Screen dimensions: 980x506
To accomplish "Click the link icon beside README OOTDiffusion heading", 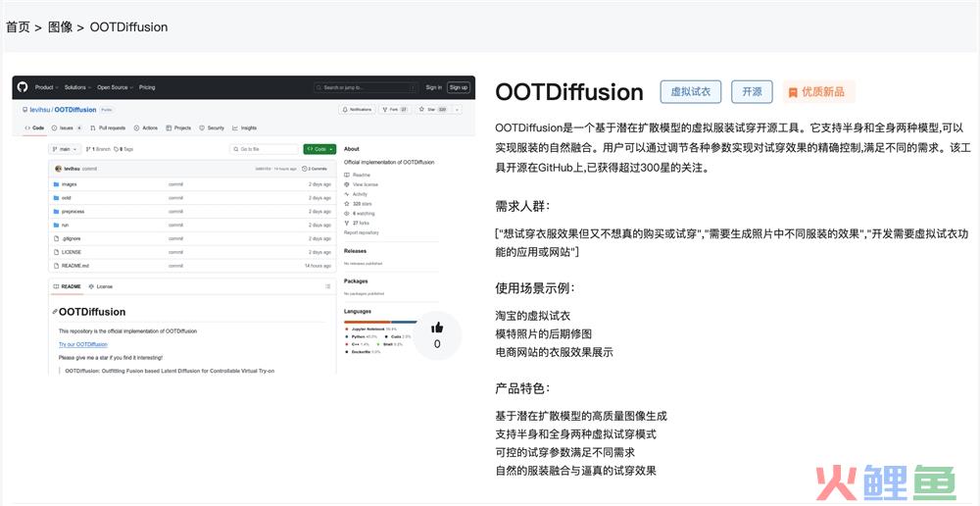I will 55,312.
